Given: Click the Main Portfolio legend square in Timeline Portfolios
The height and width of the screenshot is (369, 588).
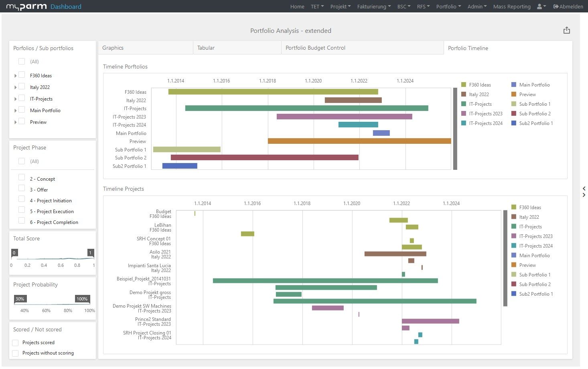Looking at the screenshot, I should [x=514, y=85].
